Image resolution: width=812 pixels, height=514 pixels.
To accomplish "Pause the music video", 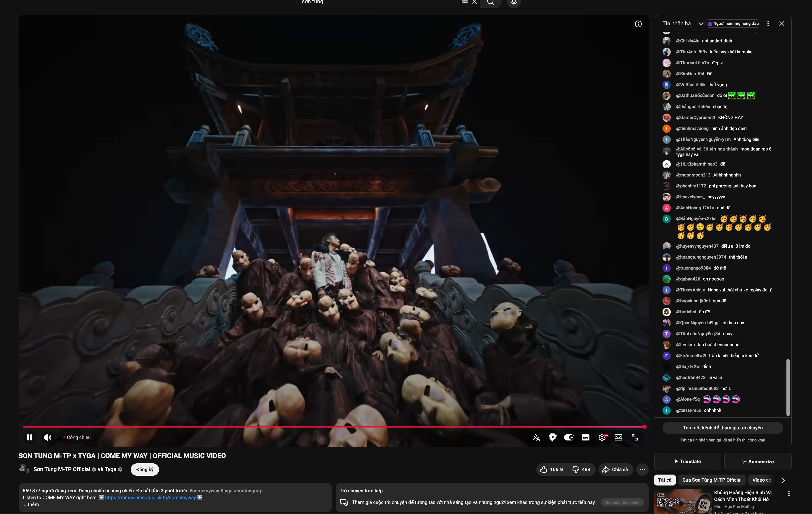I will pyautogui.click(x=30, y=437).
